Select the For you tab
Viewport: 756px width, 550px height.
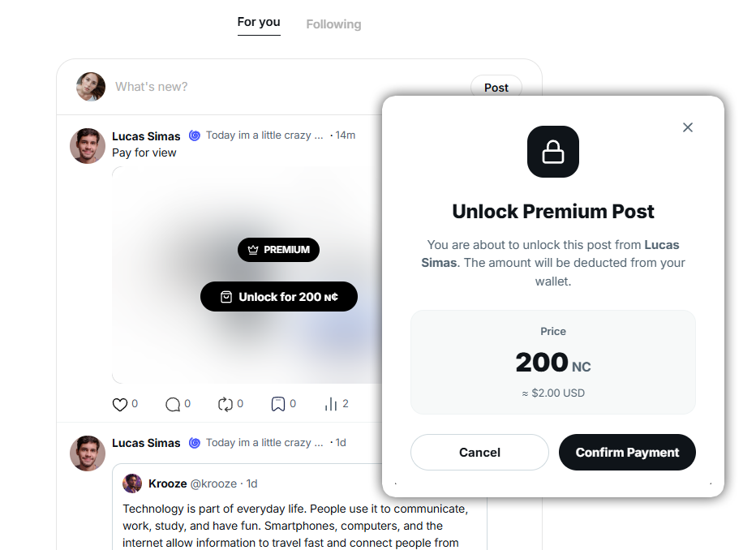(259, 22)
